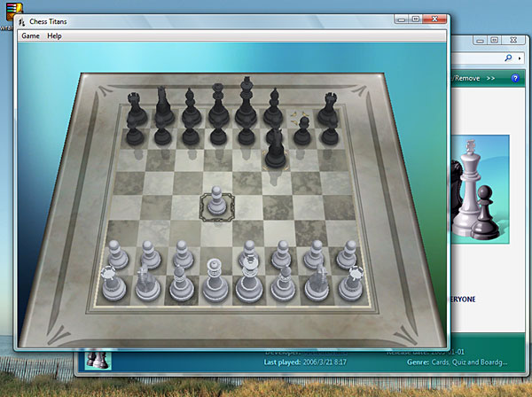The image size is (532, 397).
Task: Select the black queen on d8
Action: pyautogui.click(x=218, y=105)
